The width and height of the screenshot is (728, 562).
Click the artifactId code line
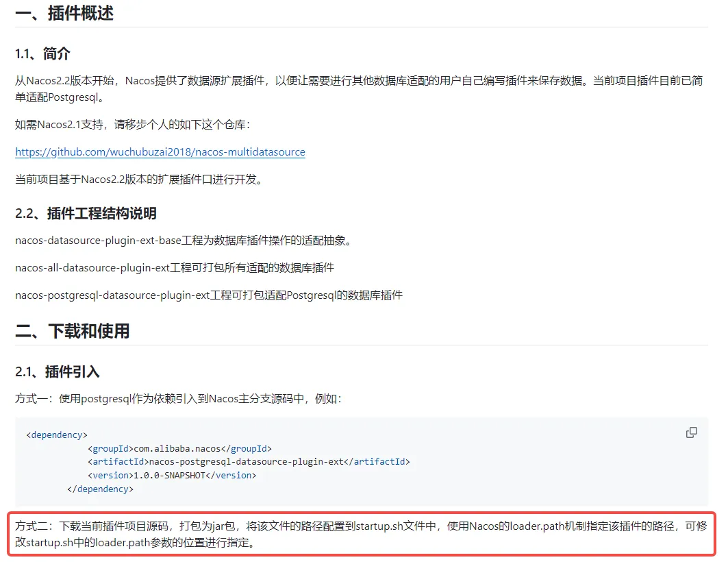[249, 462]
